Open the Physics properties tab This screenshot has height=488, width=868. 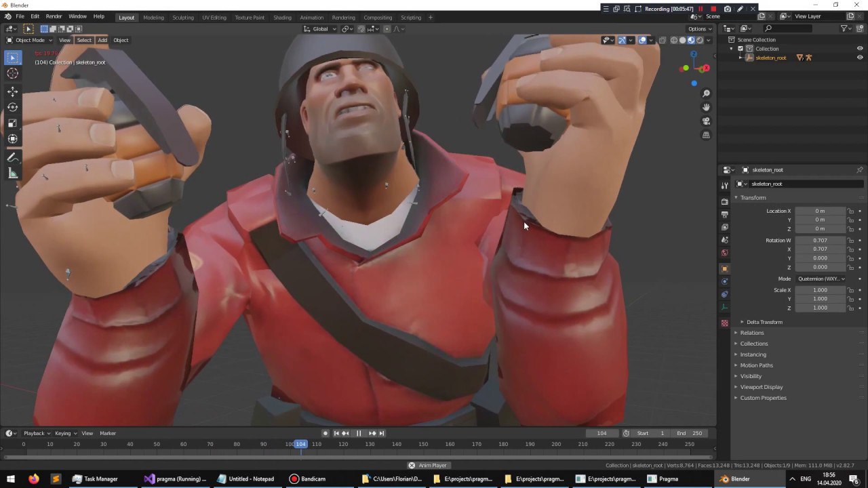(724, 281)
